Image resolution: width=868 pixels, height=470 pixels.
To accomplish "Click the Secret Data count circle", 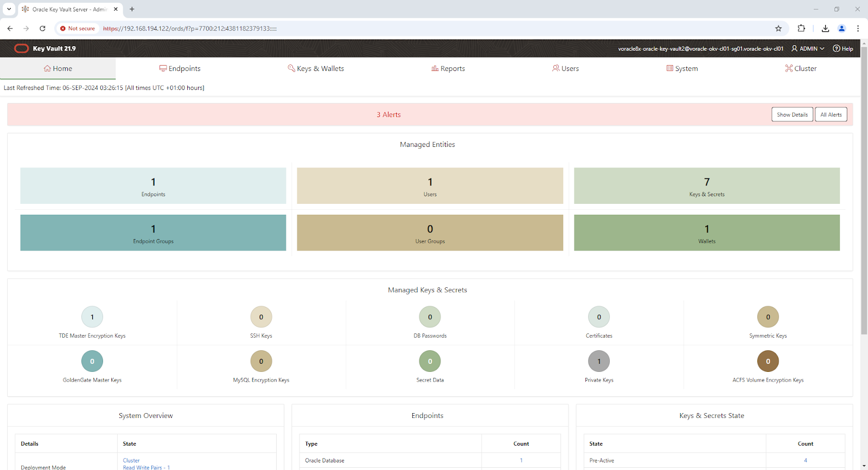I will click(430, 361).
